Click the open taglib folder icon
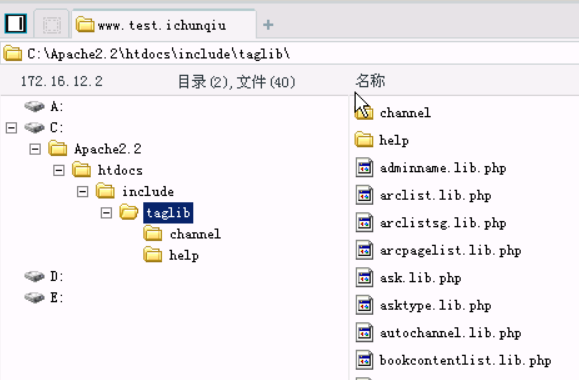The width and height of the screenshot is (579, 380). click(129, 212)
